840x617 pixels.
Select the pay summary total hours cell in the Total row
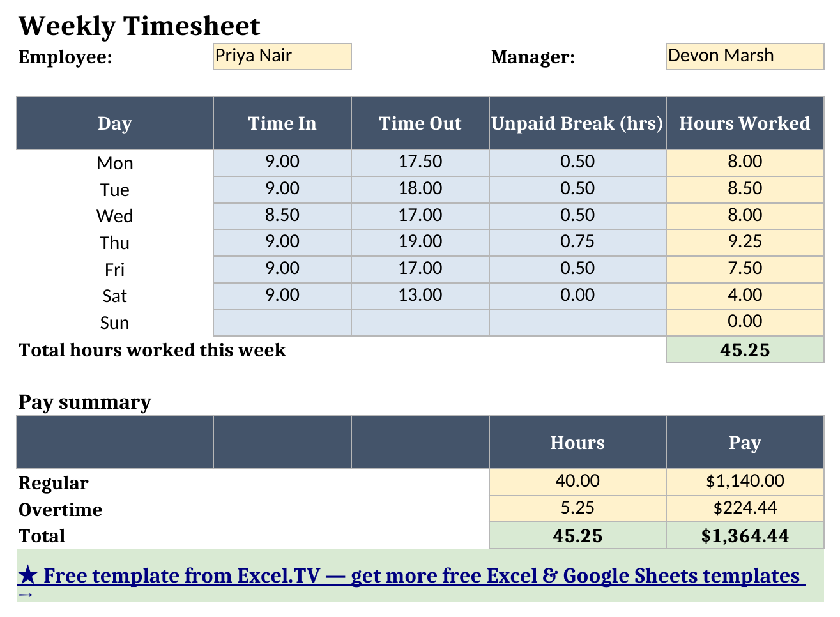pos(577,535)
